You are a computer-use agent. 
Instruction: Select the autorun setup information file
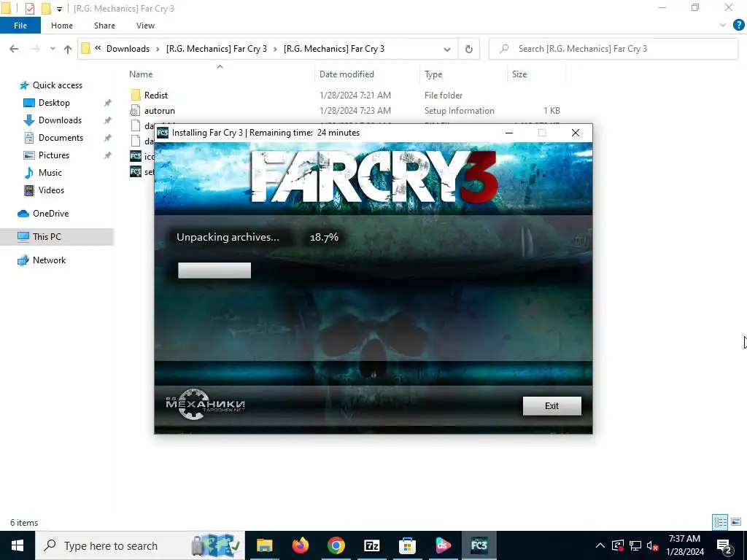[159, 111]
